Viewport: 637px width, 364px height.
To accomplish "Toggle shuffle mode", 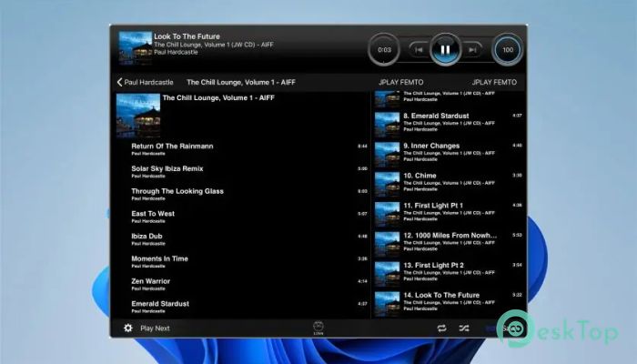I will pyautogui.click(x=464, y=329).
